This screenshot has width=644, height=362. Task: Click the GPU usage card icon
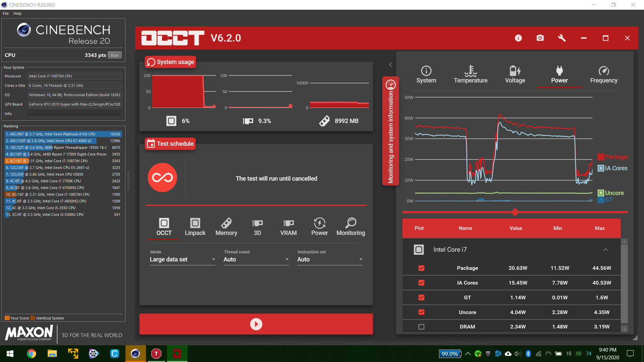[248, 121]
